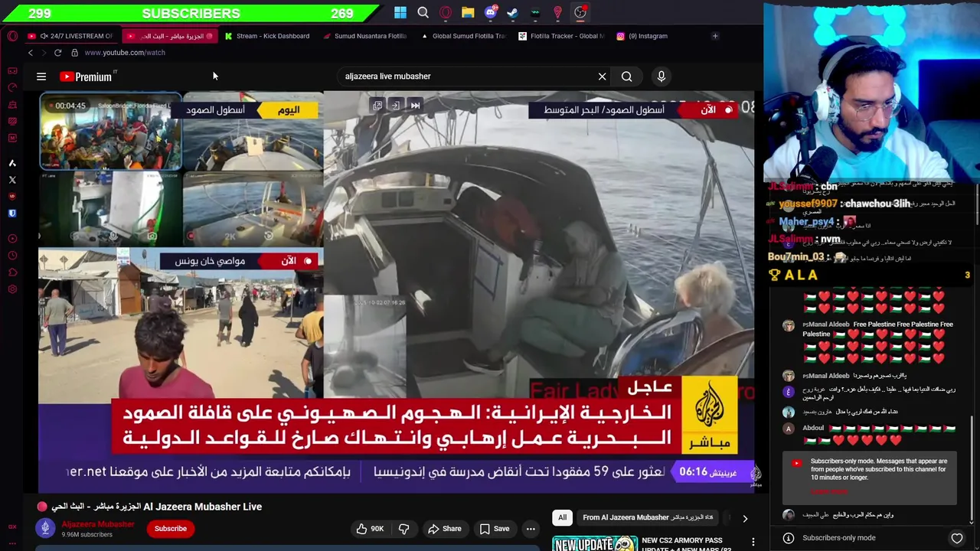Open the Aria AI sidebar icon

pos(12,163)
